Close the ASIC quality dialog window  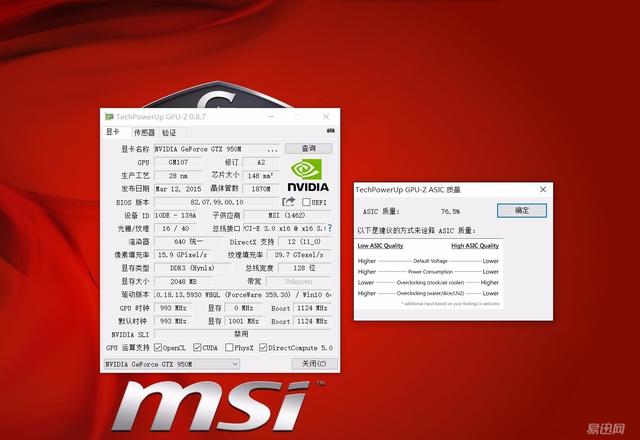coord(543,189)
